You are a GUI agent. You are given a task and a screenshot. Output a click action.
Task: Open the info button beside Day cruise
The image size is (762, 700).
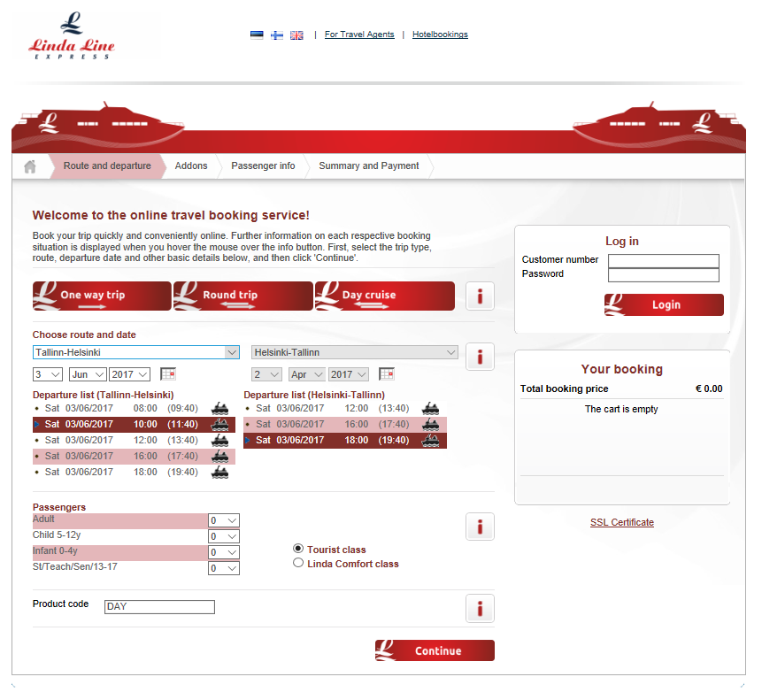[x=480, y=296]
